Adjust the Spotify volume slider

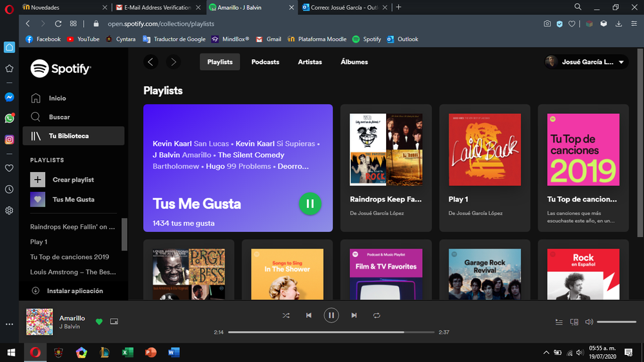pyautogui.click(x=616, y=322)
